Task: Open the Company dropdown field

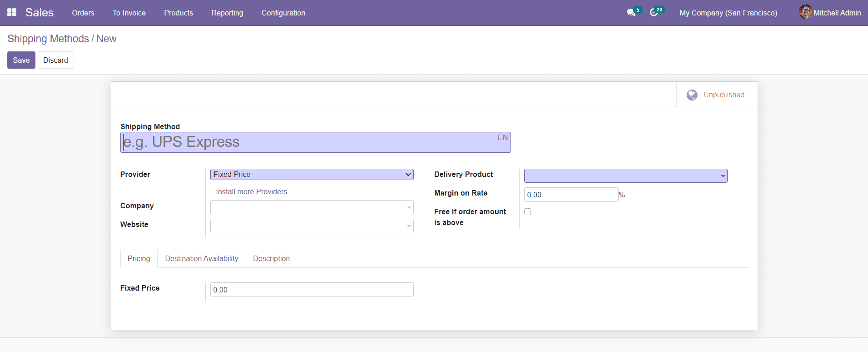Action: point(312,207)
